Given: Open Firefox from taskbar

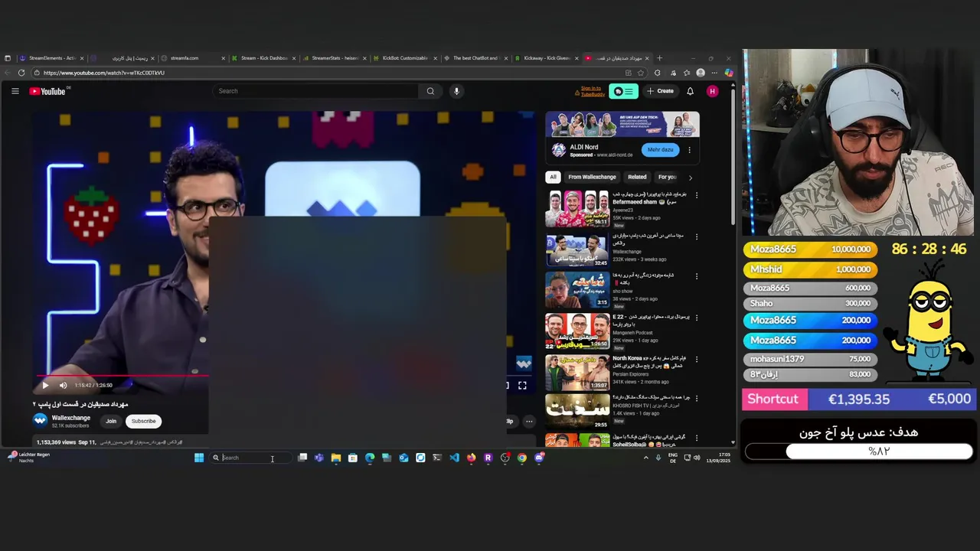Looking at the screenshot, I should click(x=471, y=458).
